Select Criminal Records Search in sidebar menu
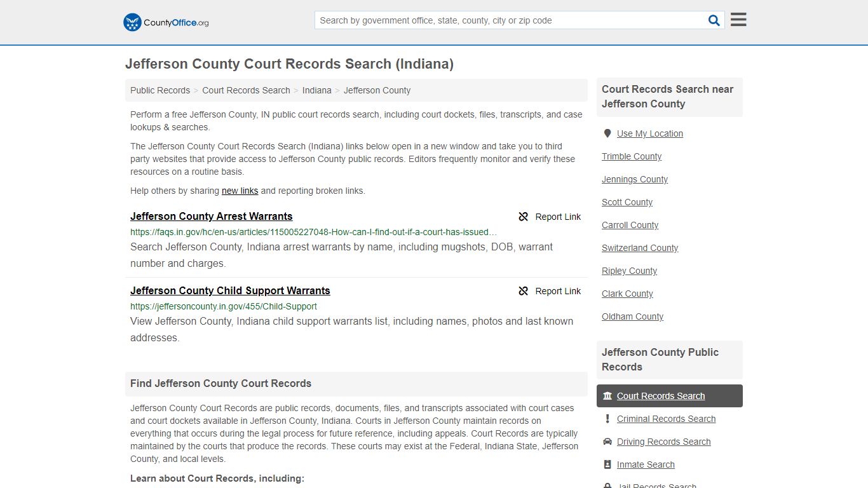This screenshot has height=488, width=868. (666, 419)
